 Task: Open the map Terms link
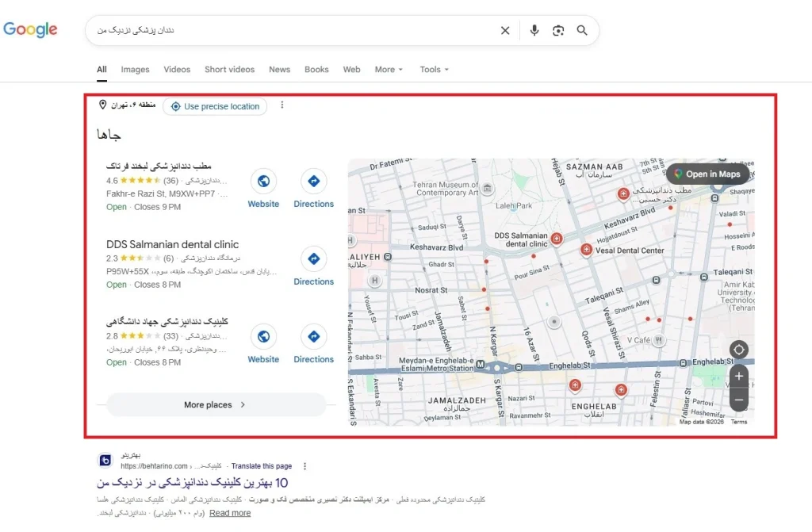point(738,422)
